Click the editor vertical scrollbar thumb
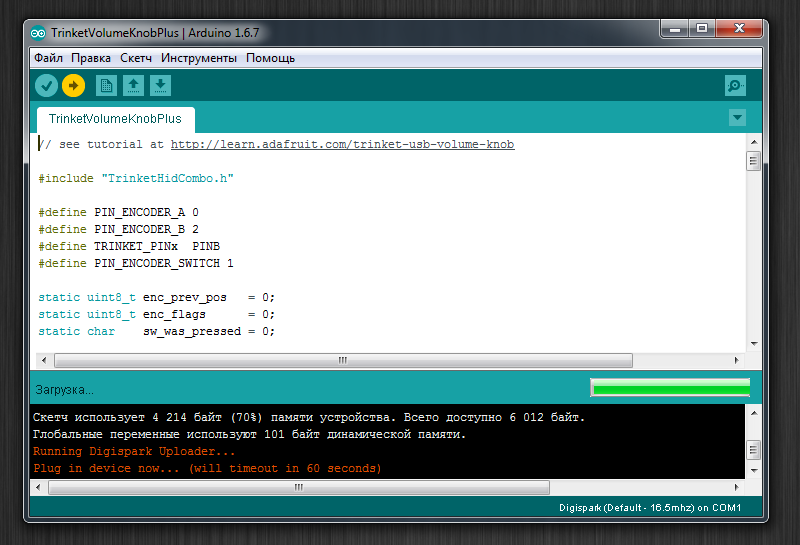800x545 pixels. click(754, 161)
